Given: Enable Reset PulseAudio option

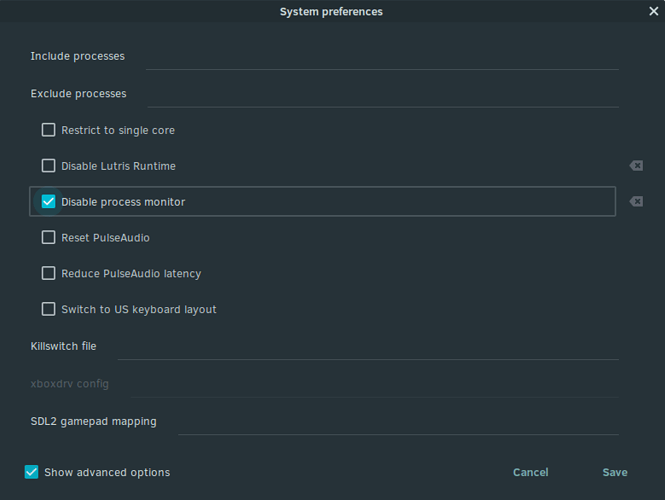Looking at the screenshot, I should point(48,237).
